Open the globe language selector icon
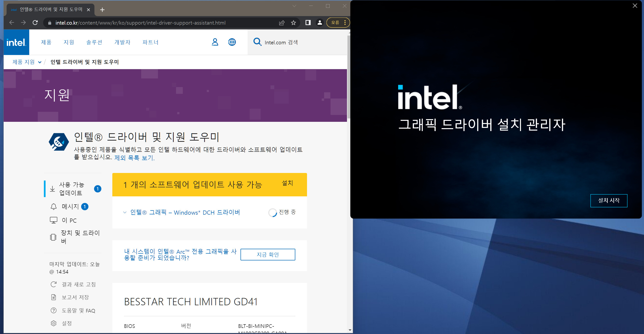This screenshot has width=644, height=334. click(232, 42)
